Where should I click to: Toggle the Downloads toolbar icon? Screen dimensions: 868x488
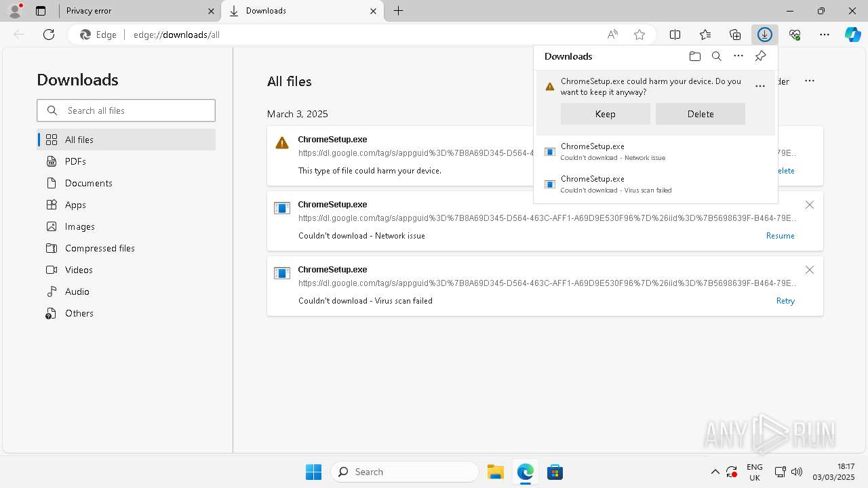pos(765,35)
